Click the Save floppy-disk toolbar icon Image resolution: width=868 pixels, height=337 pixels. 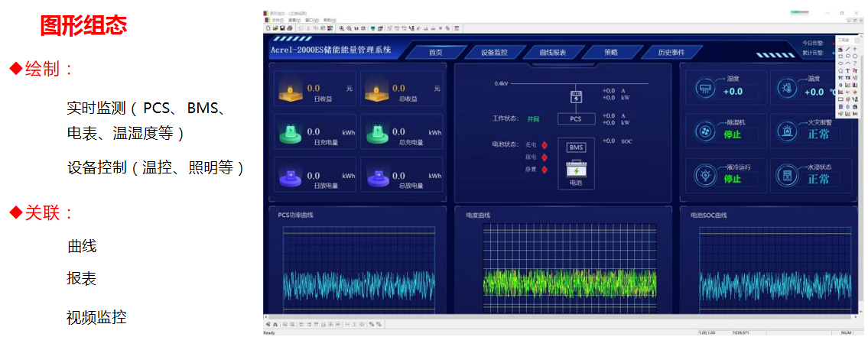(282, 28)
